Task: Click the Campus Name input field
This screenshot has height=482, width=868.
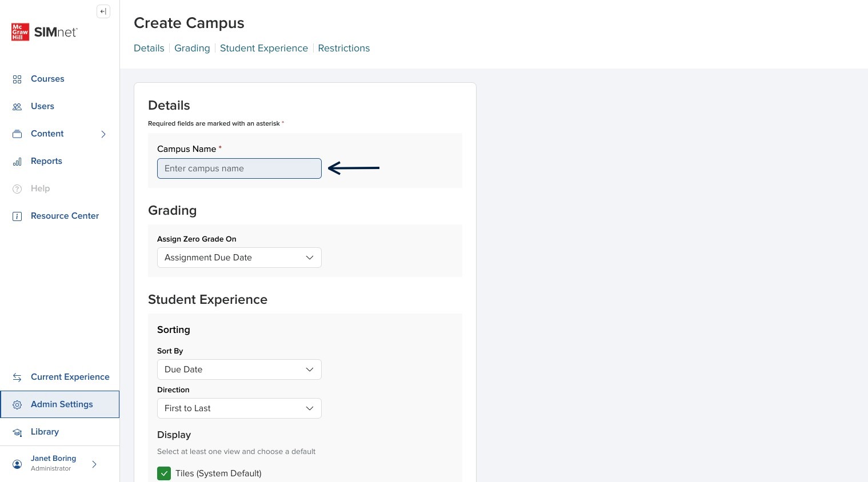Action: tap(239, 168)
